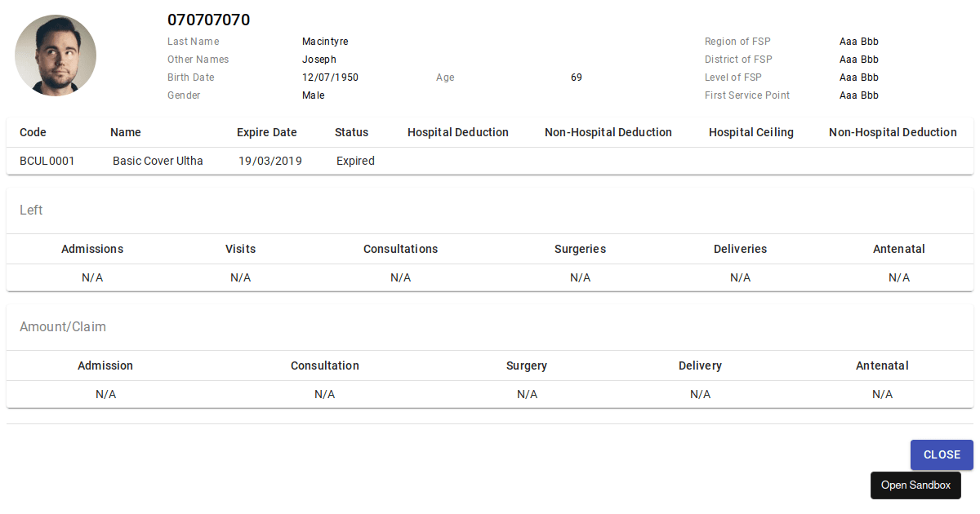The height and width of the screenshot is (514, 980).
Task: Click the Visits column header
Action: 240,249
